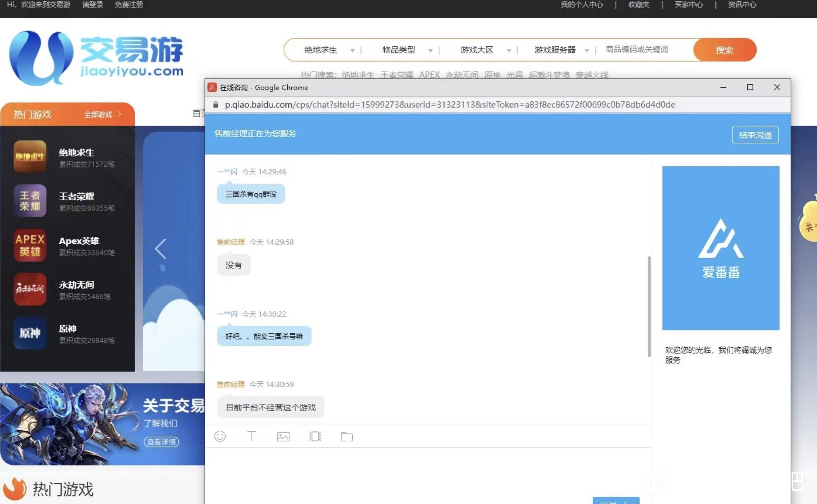
Task: Click the previous banner arrow
Action: click(x=161, y=249)
